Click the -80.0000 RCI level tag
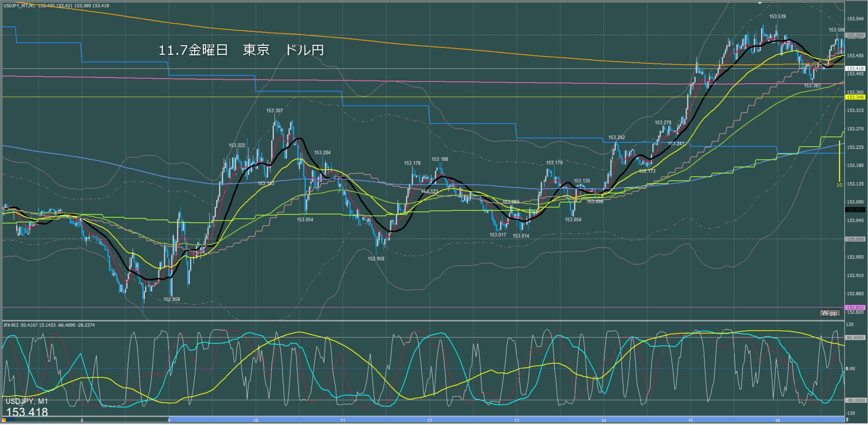The height and width of the screenshot is (425, 868). point(855,401)
